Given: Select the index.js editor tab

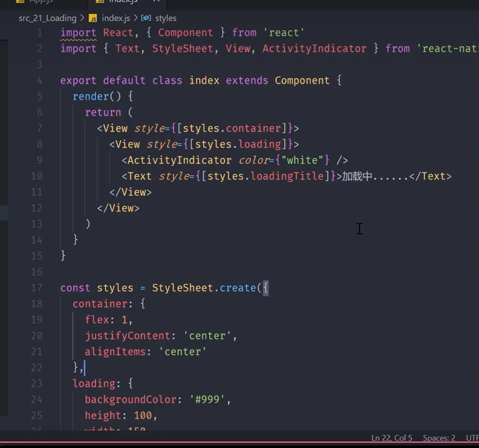Looking at the screenshot, I should coord(123,2).
